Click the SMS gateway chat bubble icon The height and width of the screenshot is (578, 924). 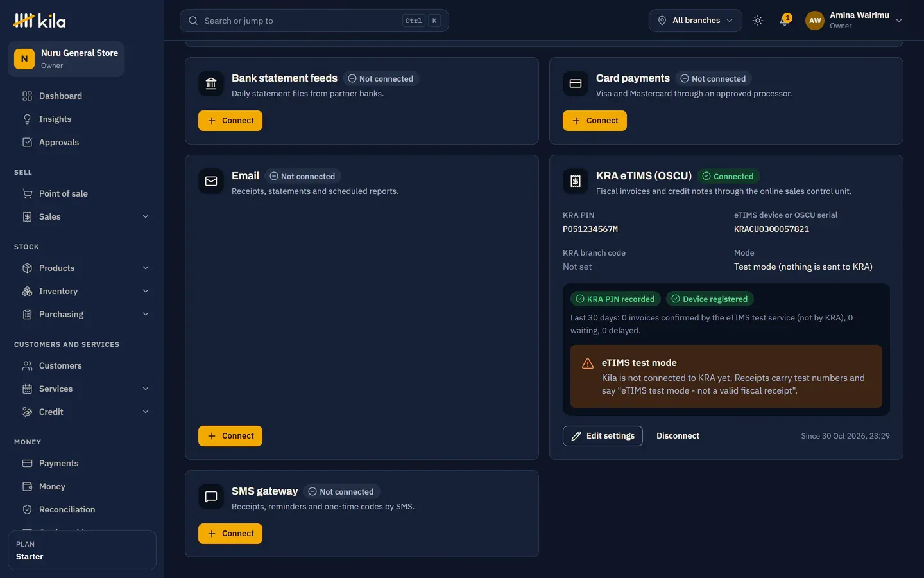coord(211,496)
